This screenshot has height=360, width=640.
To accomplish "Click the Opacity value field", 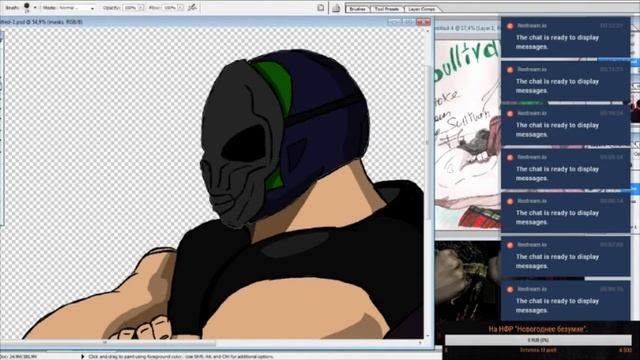I will point(130,8).
